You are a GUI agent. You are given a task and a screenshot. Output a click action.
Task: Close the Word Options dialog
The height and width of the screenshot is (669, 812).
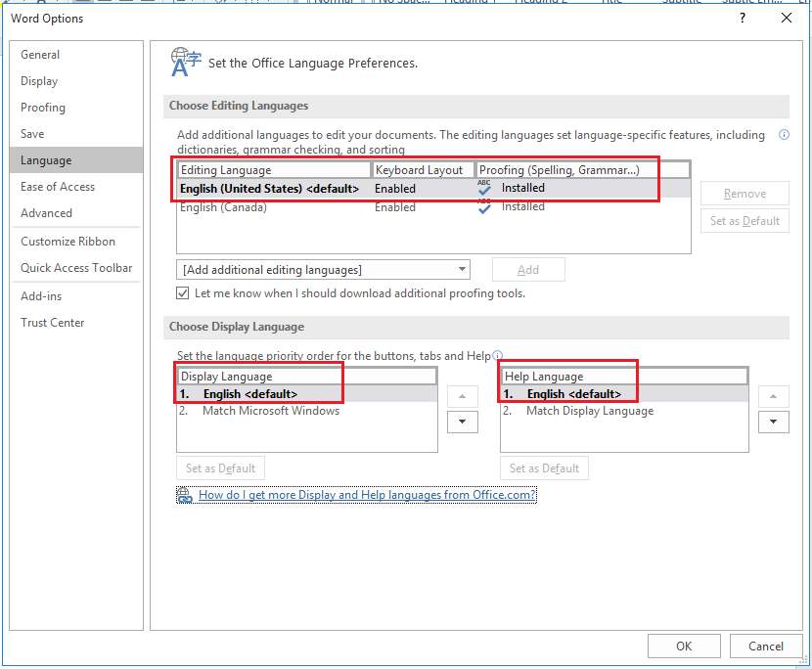tap(787, 19)
